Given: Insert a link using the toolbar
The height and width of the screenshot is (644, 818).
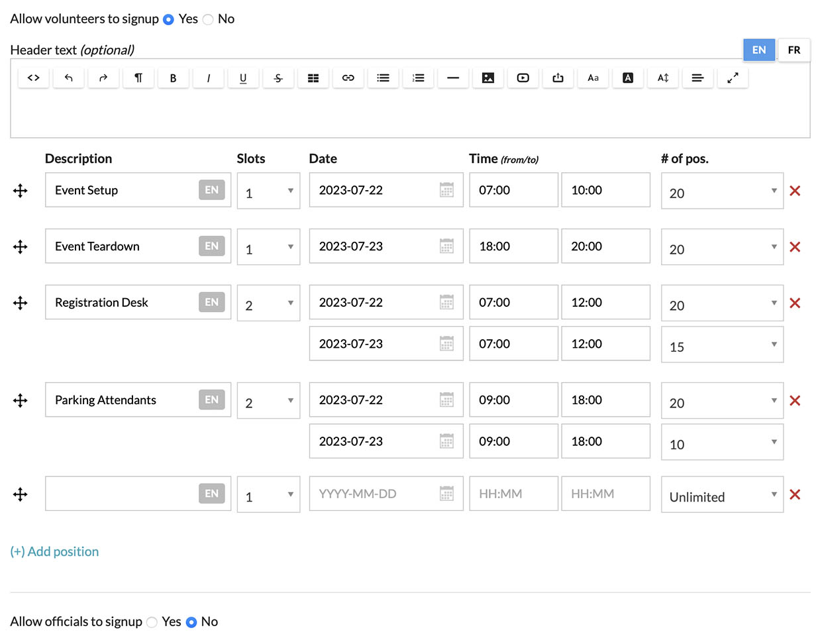Looking at the screenshot, I should [x=348, y=78].
